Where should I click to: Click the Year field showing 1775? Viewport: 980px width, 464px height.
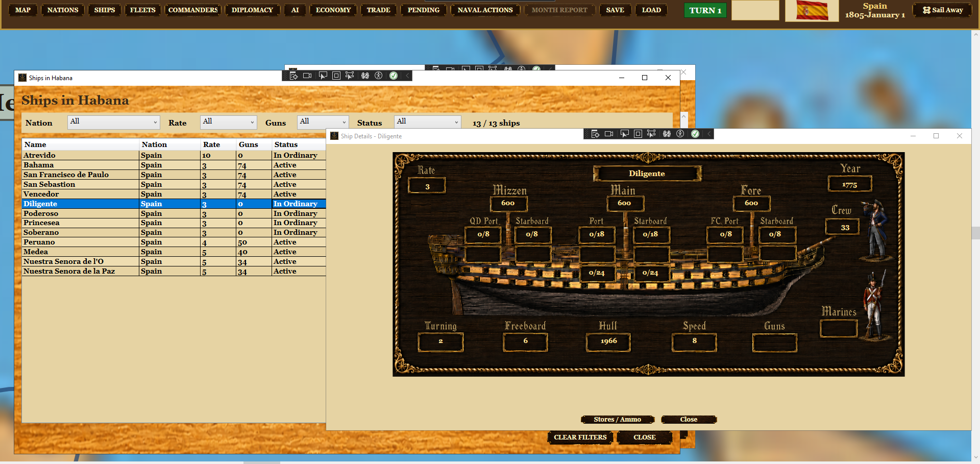coord(850,185)
